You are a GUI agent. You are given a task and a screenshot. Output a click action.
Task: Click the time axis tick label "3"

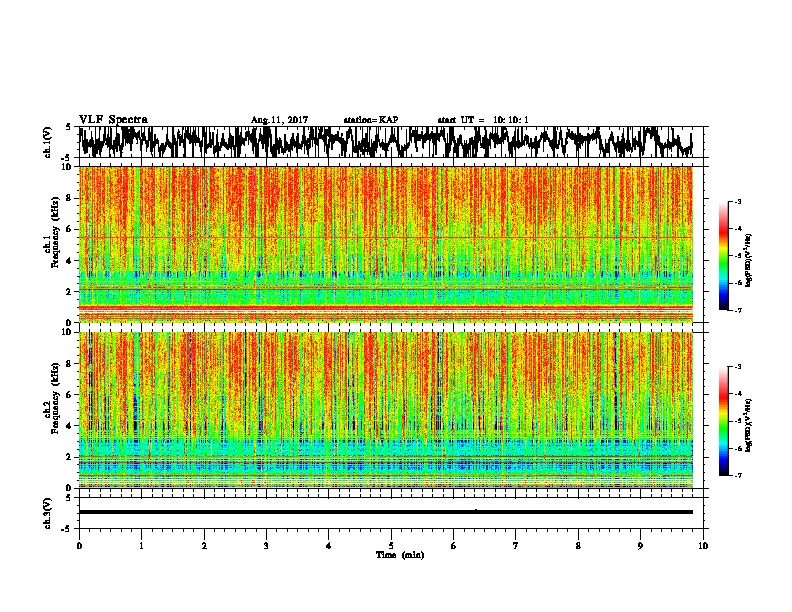(x=266, y=546)
